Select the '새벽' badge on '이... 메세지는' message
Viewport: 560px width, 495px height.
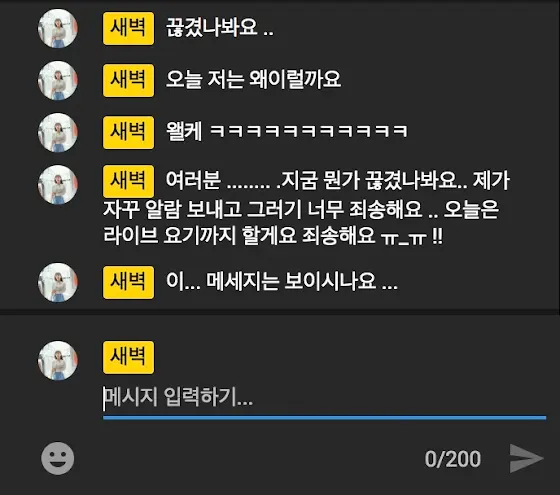click(x=129, y=282)
